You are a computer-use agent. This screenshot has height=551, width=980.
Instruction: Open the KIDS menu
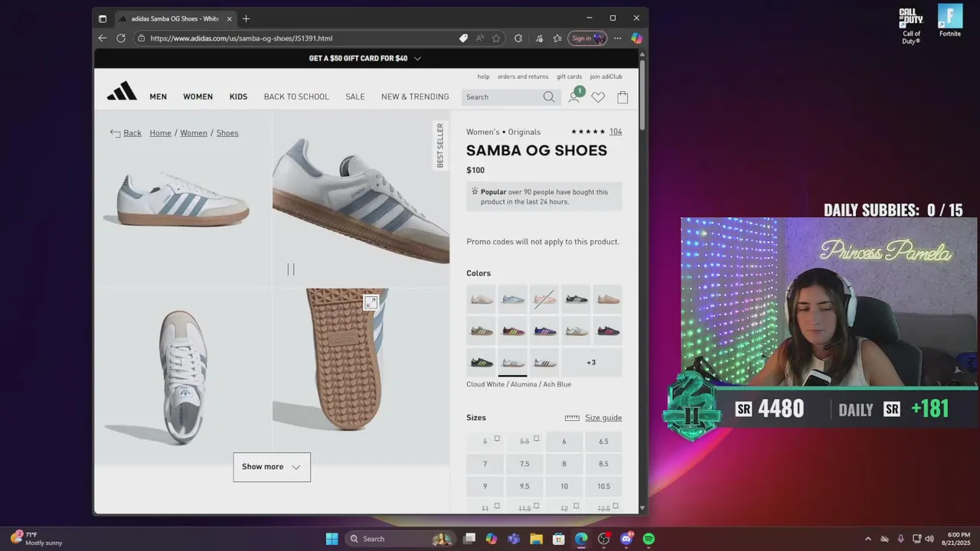coord(238,97)
